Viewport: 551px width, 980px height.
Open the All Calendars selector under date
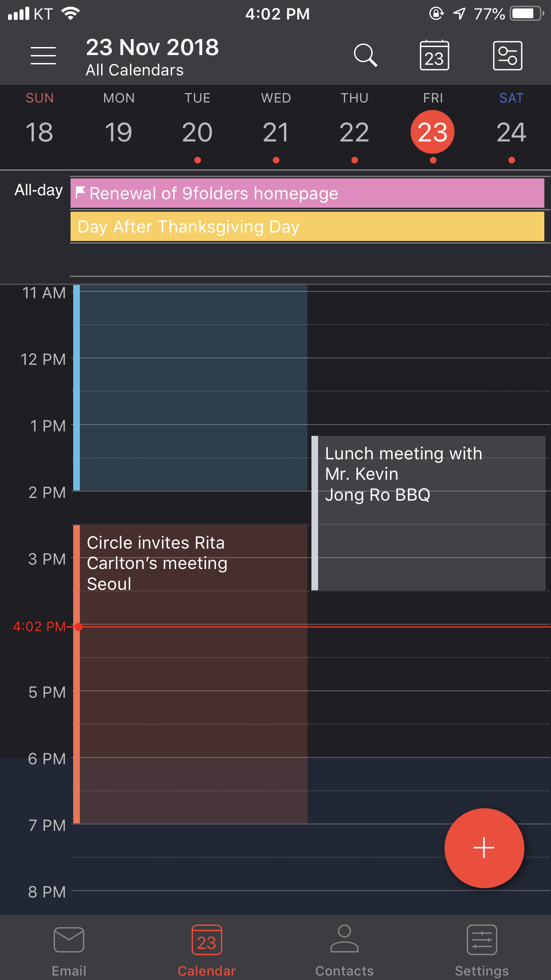(134, 70)
